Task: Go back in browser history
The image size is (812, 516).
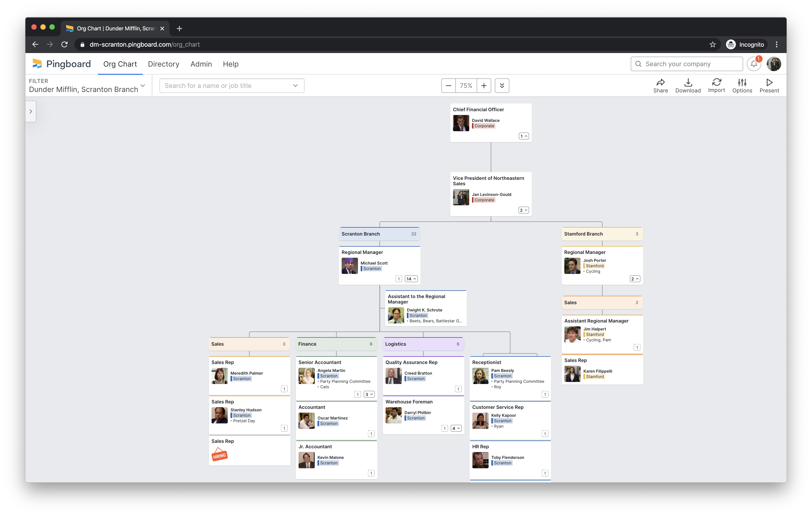Action: [x=35, y=44]
